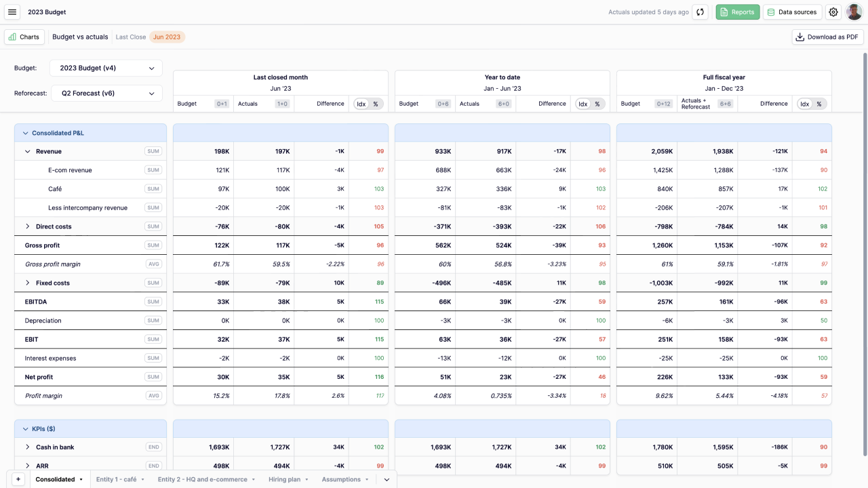This screenshot has width=868, height=488.
Task: Open the hamburger menu icon
Action: coord(12,12)
